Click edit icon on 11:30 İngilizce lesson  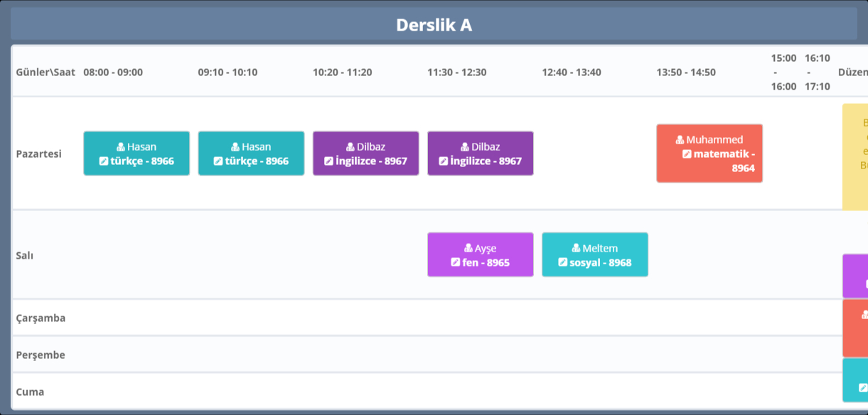tap(443, 161)
